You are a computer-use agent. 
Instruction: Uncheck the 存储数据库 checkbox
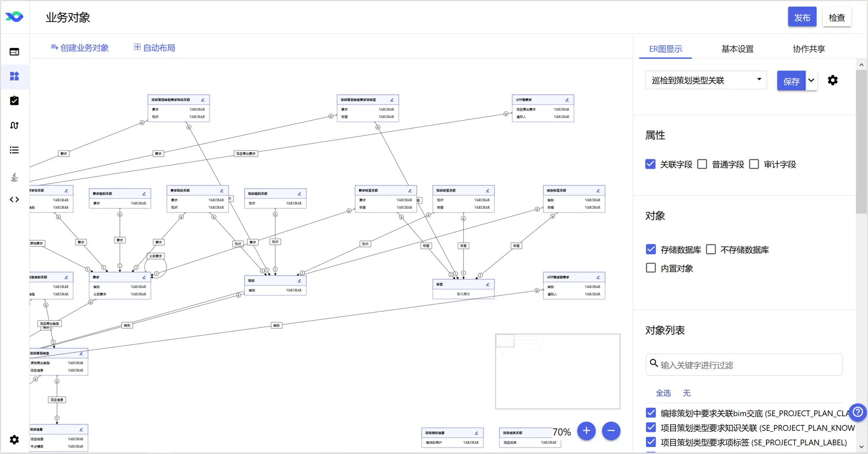coord(651,249)
